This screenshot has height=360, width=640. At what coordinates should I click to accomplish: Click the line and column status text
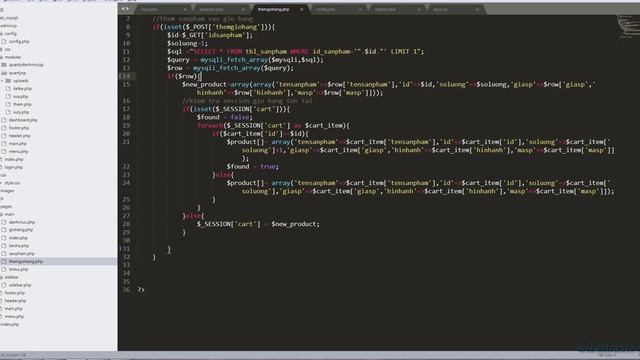(13, 355)
